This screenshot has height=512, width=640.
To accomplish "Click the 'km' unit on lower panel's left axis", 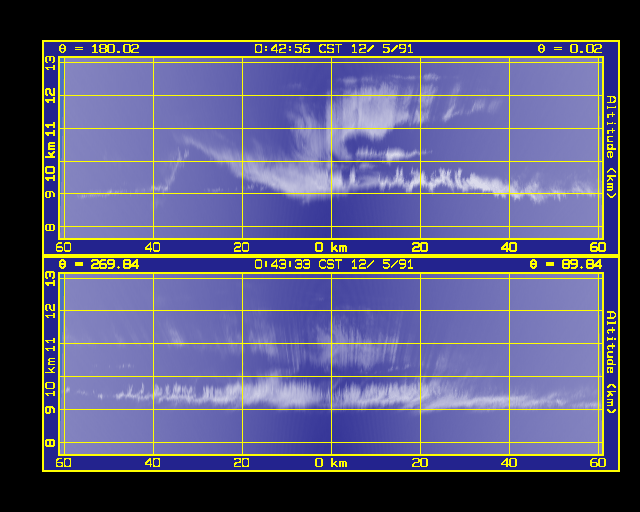I will click(50, 365).
